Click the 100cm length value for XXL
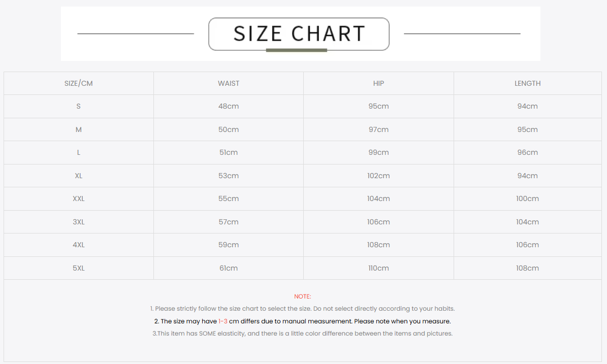 pos(527,198)
